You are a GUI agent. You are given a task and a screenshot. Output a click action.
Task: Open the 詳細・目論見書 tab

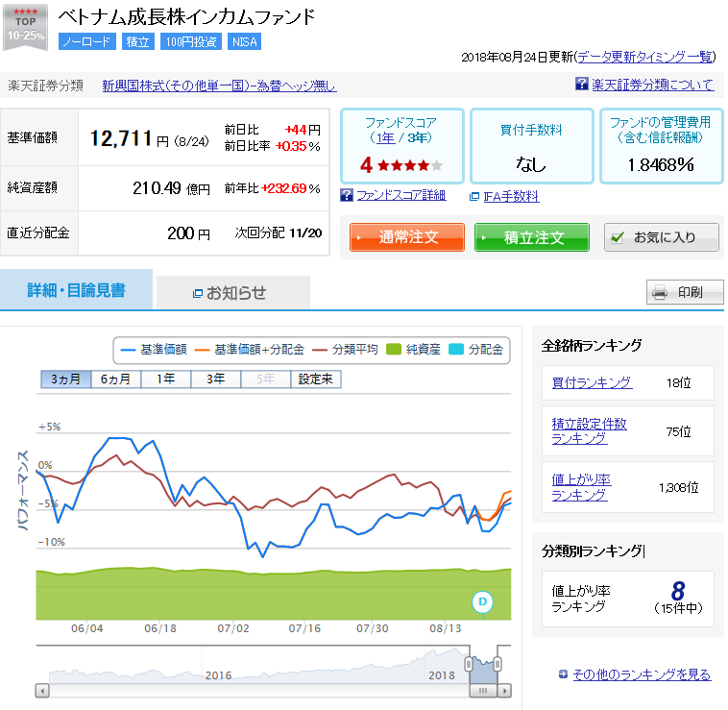[x=76, y=290]
